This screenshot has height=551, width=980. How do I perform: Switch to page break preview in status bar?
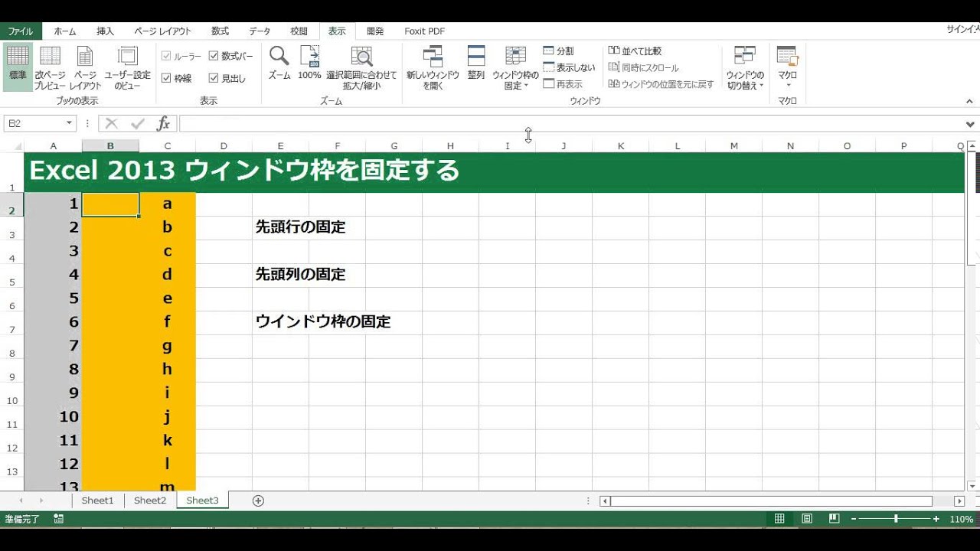[834, 519]
